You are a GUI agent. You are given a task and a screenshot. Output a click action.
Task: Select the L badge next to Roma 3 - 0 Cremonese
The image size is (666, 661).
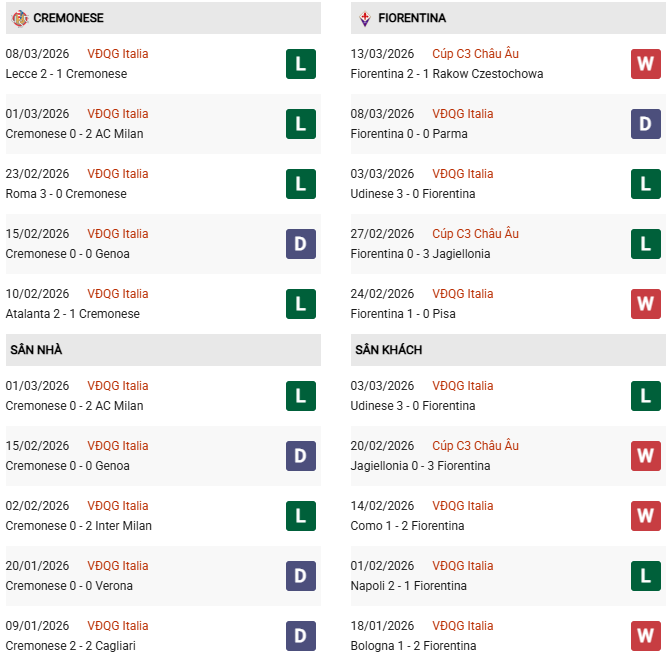pyautogui.click(x=300, y=184)
